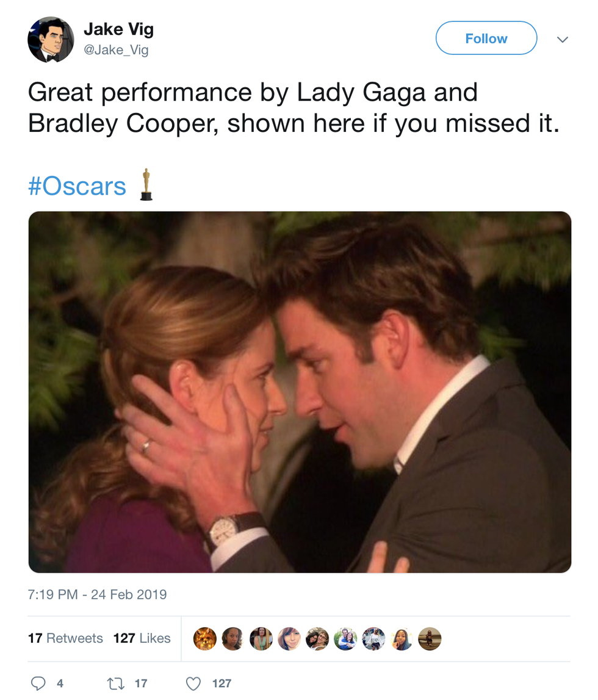
Task: Open the attached tweet photo
Action: pyautogui.click(x=300, y=392)
